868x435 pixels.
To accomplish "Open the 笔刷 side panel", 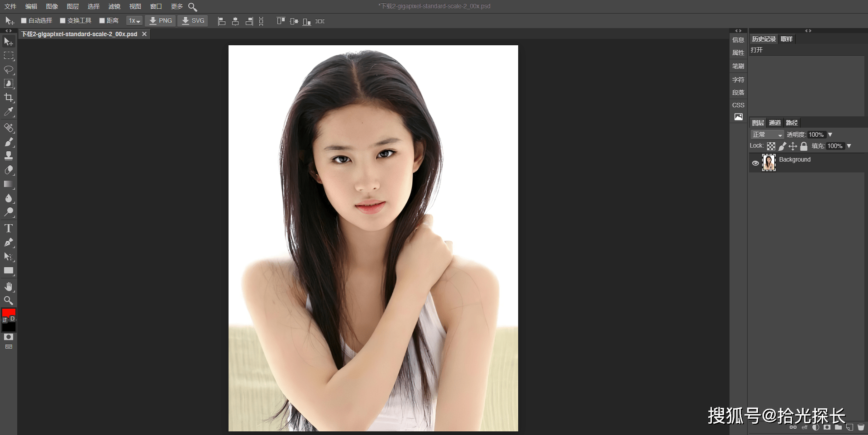I will [738, 66].
